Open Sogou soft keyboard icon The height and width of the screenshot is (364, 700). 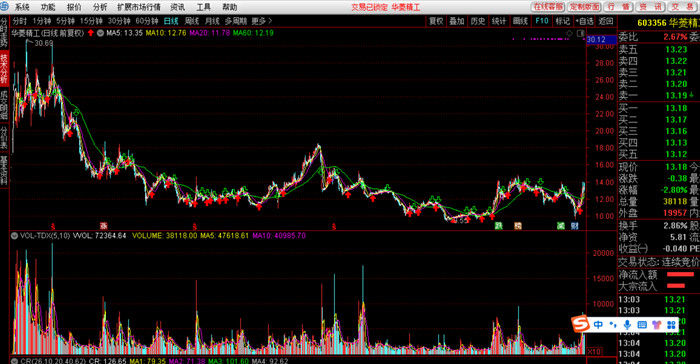tap(642, 325)
